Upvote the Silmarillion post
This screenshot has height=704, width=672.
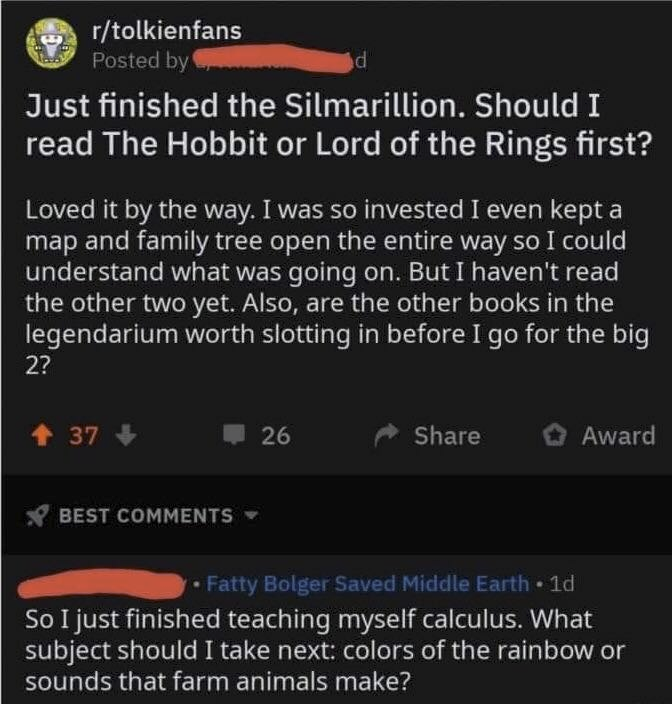click(x=45, y=436)
